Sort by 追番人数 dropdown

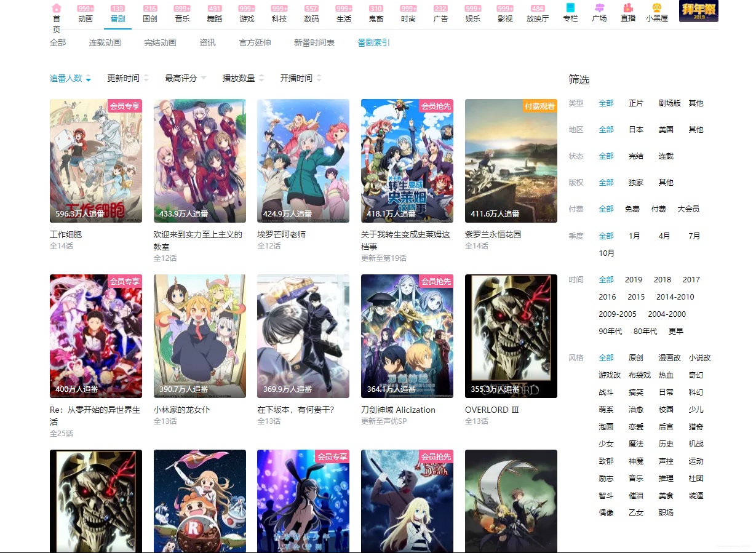point(70,78)
